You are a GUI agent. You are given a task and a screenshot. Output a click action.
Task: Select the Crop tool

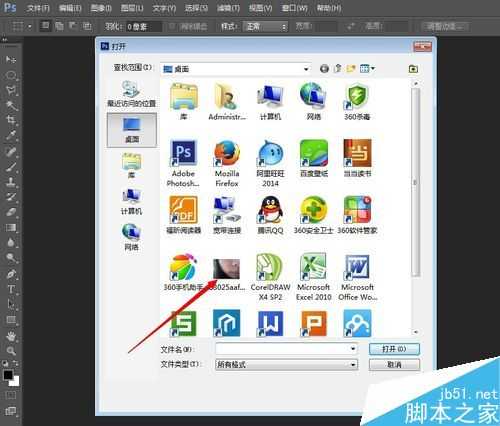pos(11,120)
